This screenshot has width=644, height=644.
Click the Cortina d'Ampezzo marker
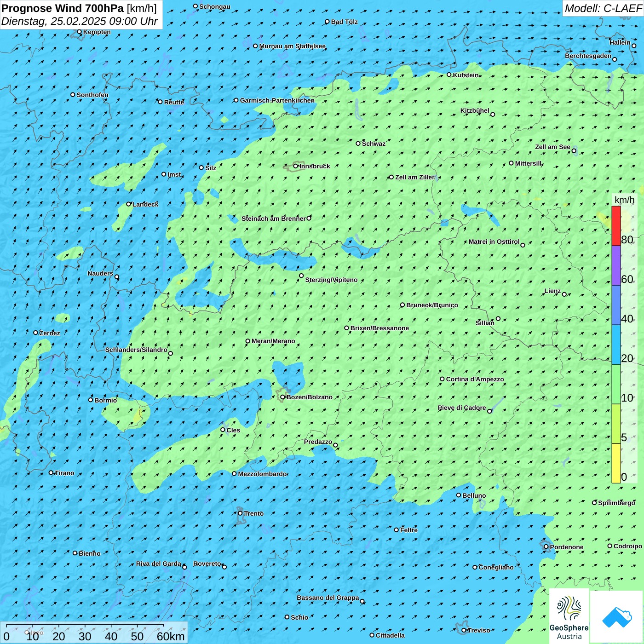tap(443, 379)
